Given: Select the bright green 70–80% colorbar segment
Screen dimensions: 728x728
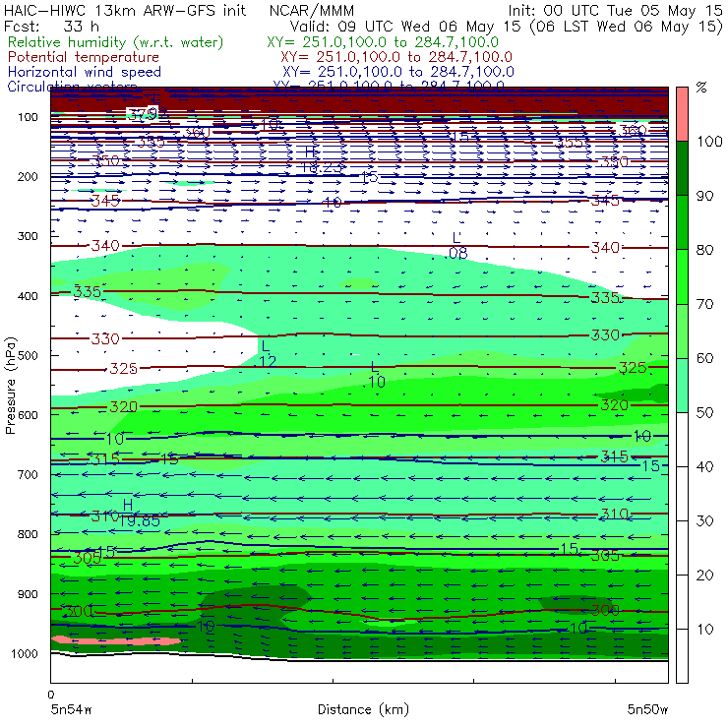Looking at the screenshot, I should pos(682,276).
